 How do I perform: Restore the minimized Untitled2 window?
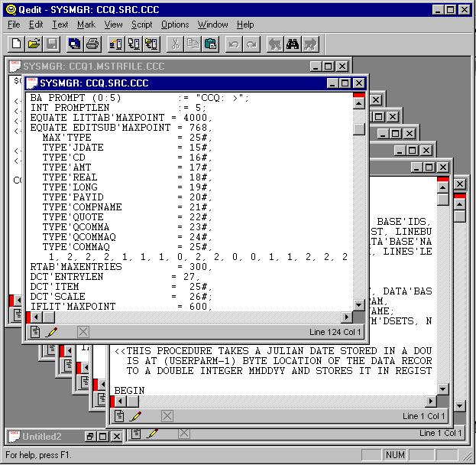(x=90, y=437)
